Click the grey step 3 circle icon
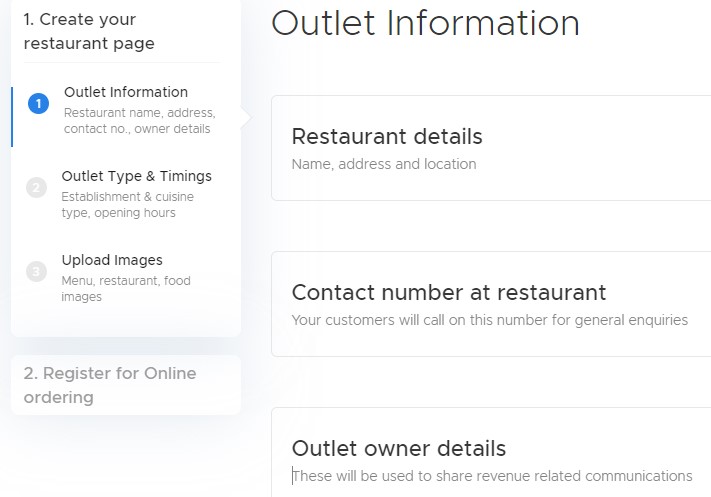711x497 pixels. [36, 272]
